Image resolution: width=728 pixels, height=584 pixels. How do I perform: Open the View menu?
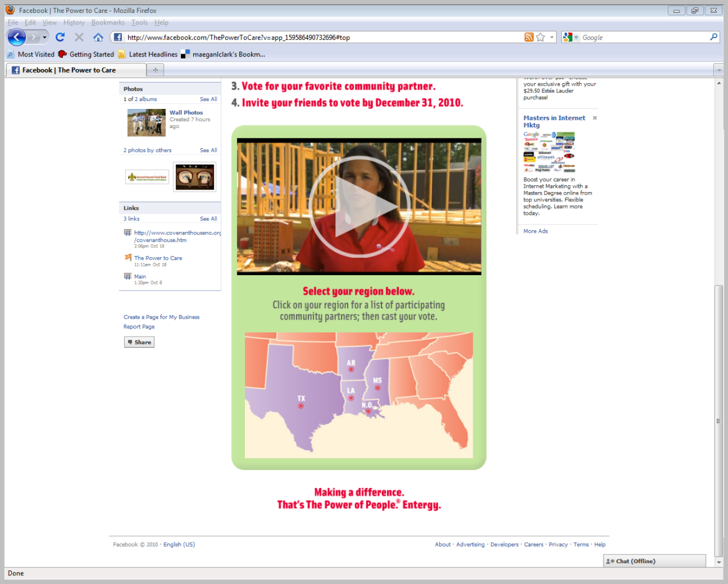(x=49, y=22)
